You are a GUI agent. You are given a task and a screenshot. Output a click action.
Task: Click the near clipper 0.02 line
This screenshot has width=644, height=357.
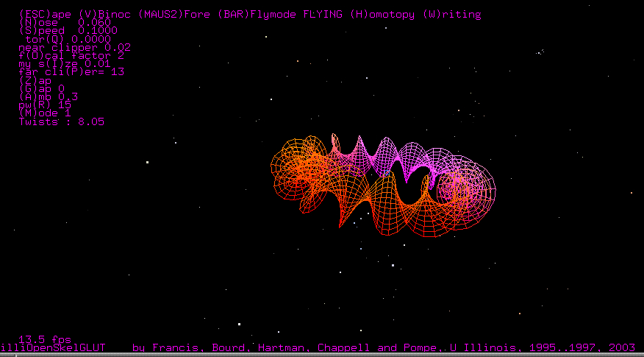click(x=74, y=47)
